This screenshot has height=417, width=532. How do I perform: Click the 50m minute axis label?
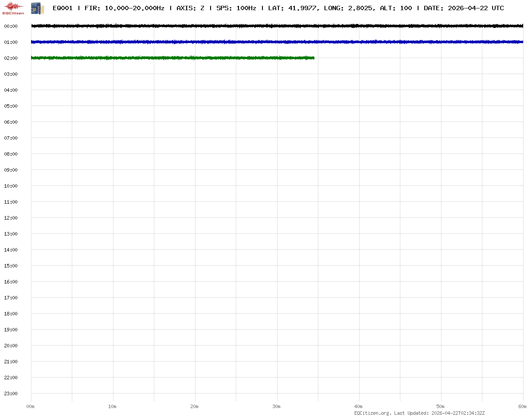[x=441, y=406]
